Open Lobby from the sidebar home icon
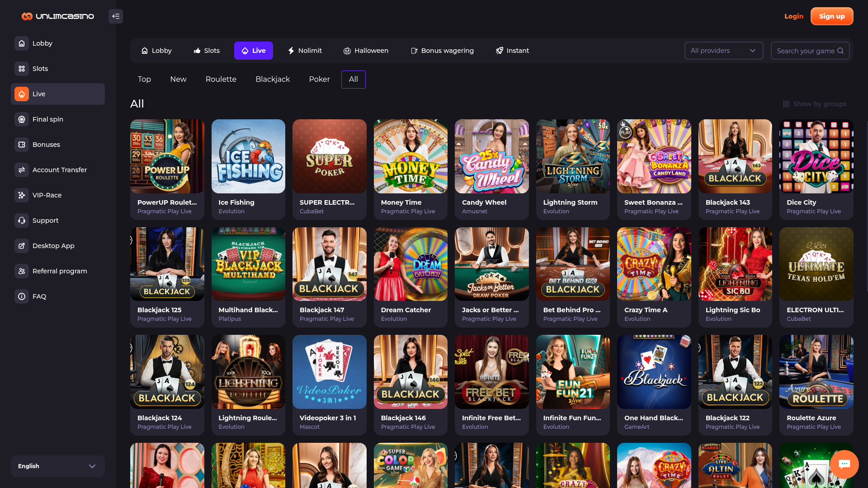 click(x=22, y=43)
